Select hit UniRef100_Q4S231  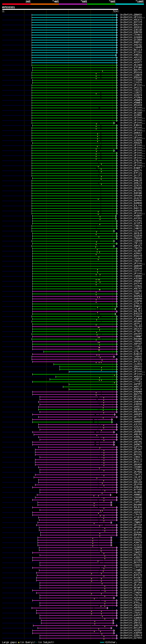point(131,87)
